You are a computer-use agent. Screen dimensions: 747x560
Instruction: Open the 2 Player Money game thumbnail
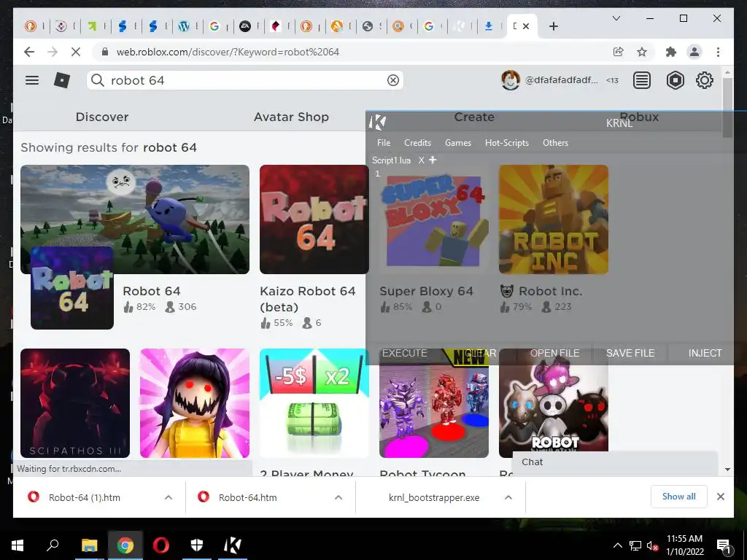(314, 403)
